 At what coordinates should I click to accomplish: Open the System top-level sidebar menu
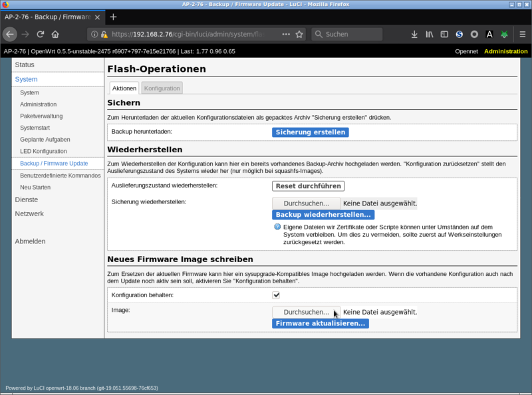click(26, 79)
